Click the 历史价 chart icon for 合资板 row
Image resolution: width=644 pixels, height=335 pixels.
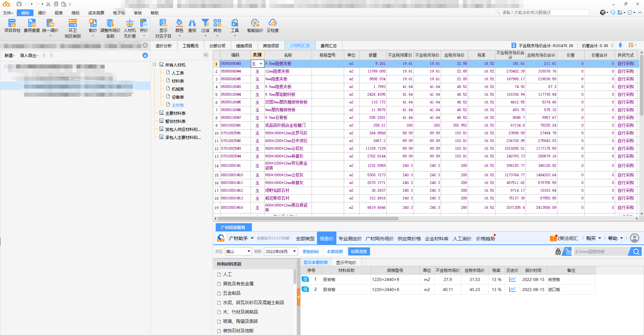512,279
